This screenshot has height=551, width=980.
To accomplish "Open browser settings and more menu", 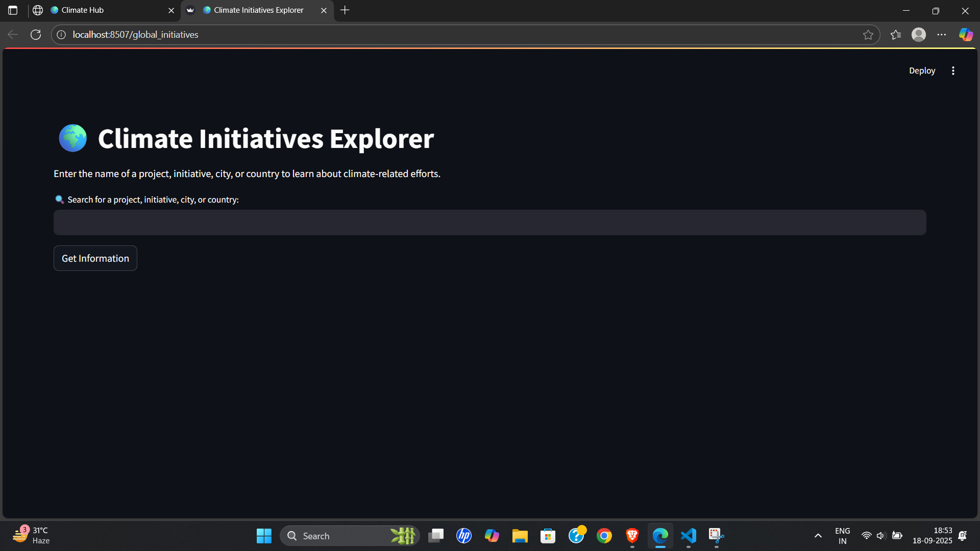I will [942, 35].
